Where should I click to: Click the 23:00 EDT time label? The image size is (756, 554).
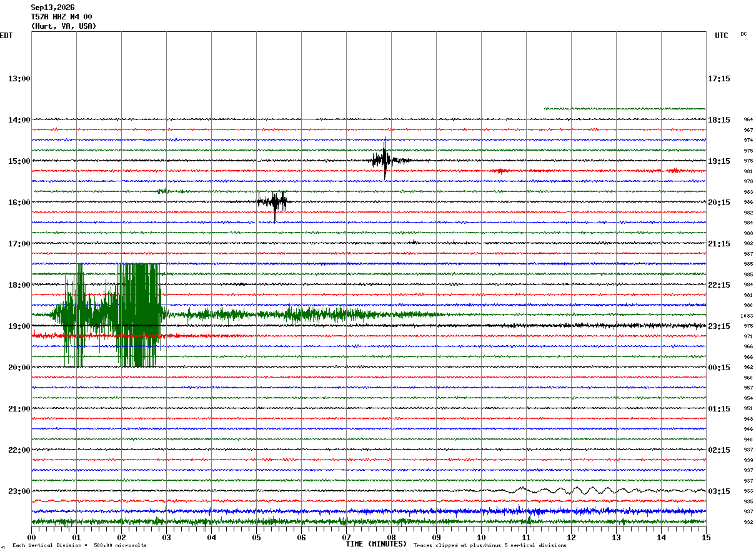[19, 491]
